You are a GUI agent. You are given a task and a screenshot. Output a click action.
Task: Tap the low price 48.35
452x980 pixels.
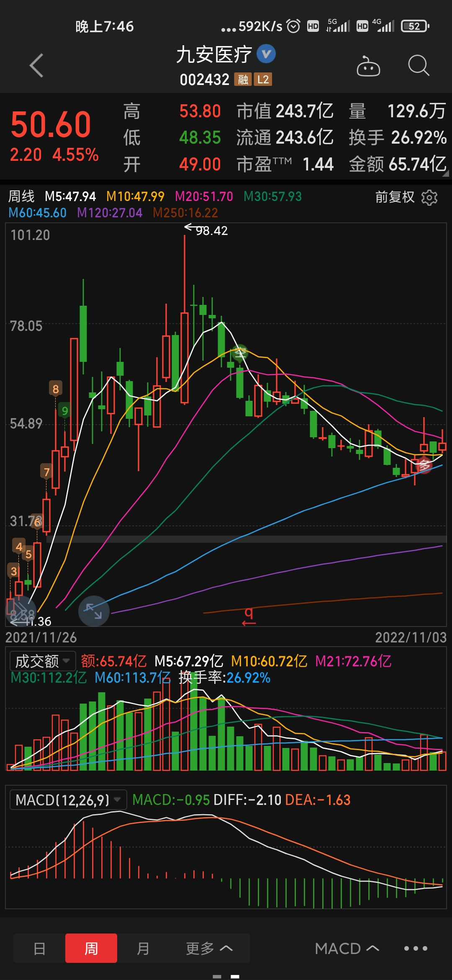[200, 137]
